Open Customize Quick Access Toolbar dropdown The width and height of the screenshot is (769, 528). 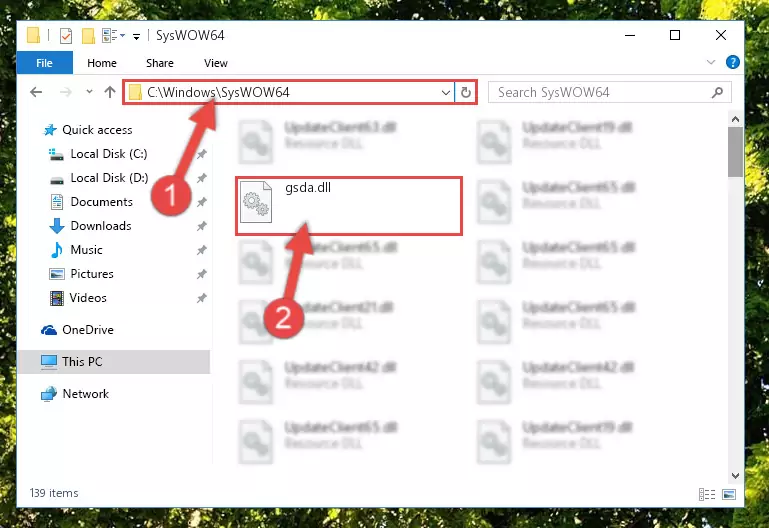pos(136,36)
